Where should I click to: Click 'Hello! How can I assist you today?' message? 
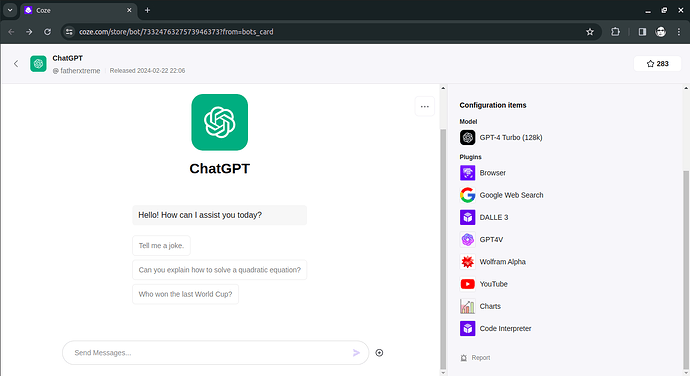tap(220, 215)
